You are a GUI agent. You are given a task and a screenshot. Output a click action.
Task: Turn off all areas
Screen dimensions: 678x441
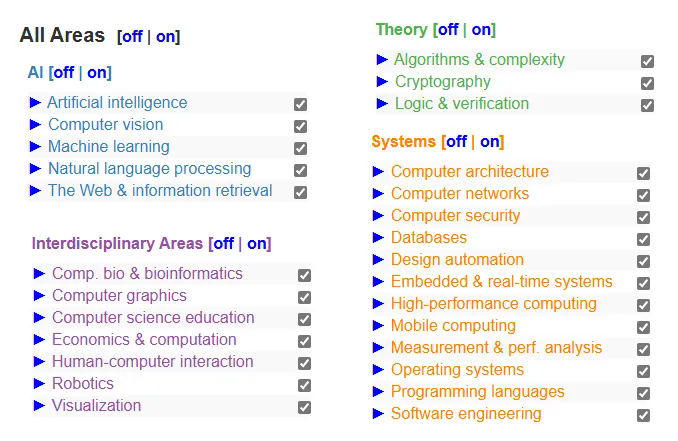tap(132, 37)
